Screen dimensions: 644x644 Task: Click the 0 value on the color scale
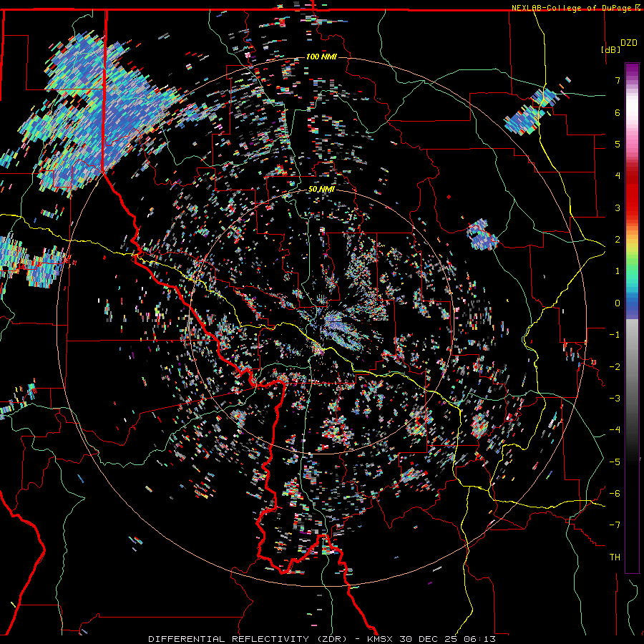click(618, 303)
